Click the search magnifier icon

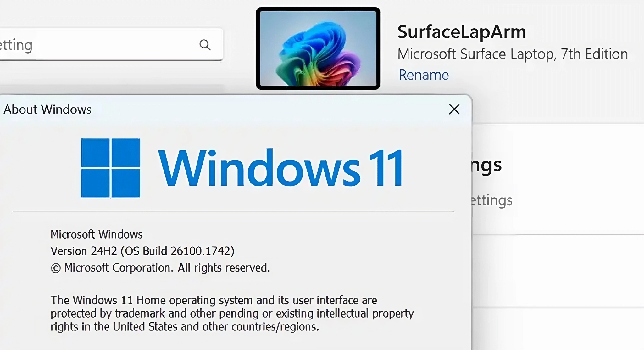[x=205, y=45]
